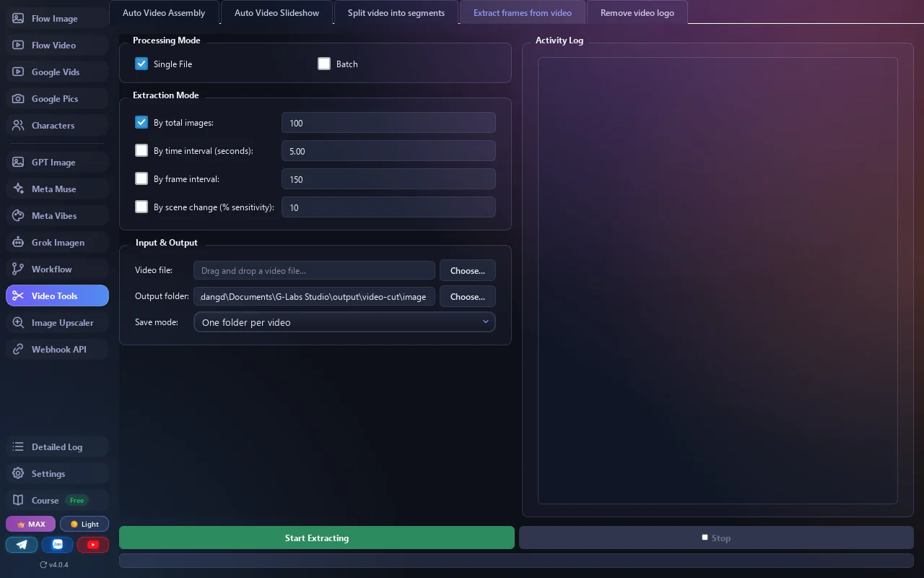Click the By frame interval value field
This screenshot has height=578, width=924.
(388, 179)
